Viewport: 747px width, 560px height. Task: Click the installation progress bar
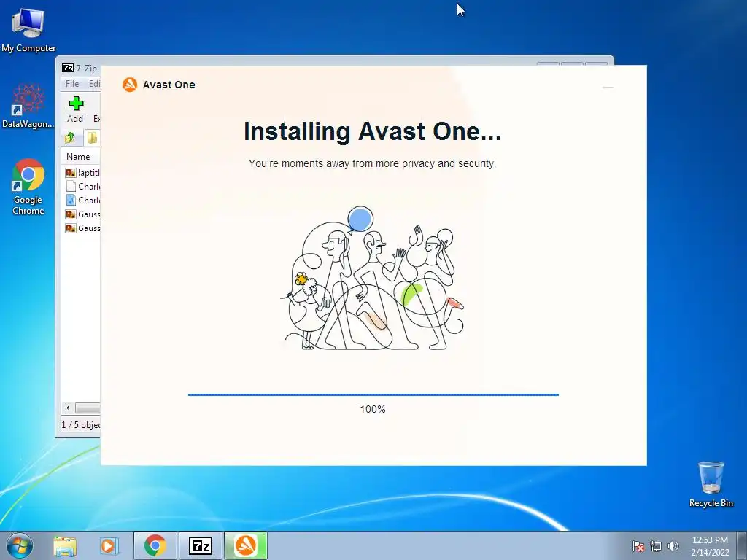[x=373, y=394]
